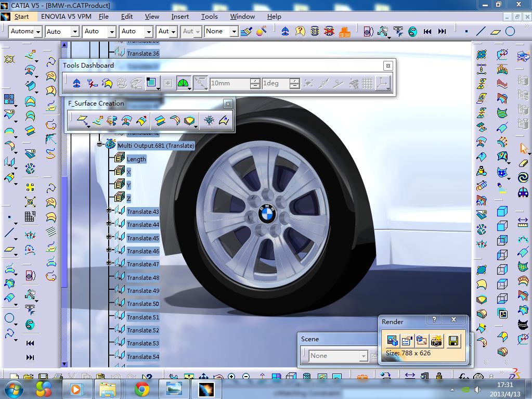This screenshot has width=532, height=399.
Task: Toggle the compass axis icon in Tools Dashboard
Action: (x=383, y=83)
